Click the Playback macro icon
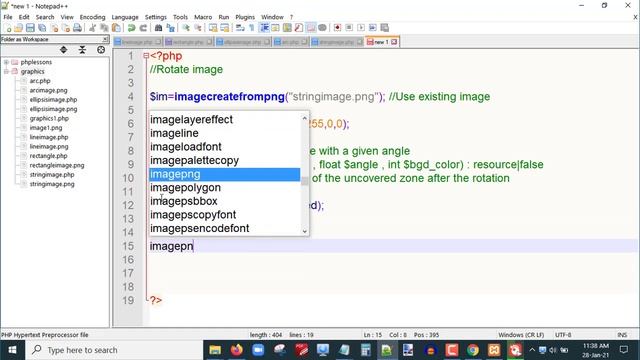Image resolution: width=640 pixels, height=360 pixels. [x=361, y=28]
